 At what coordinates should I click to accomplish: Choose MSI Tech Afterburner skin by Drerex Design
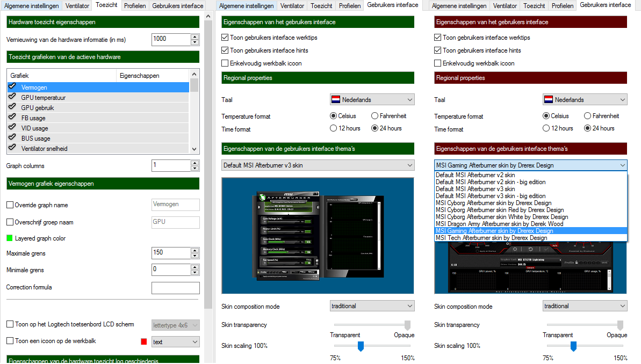click(x=531, y=237)
